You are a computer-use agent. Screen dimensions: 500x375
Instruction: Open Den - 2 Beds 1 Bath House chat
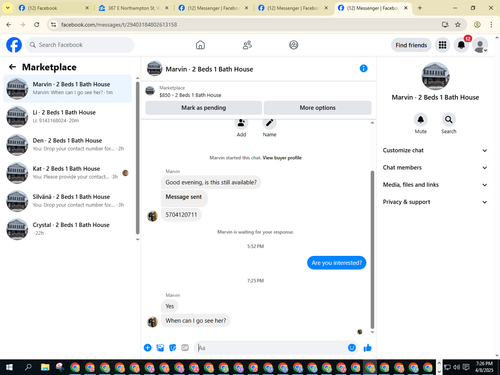pos(68,145)
